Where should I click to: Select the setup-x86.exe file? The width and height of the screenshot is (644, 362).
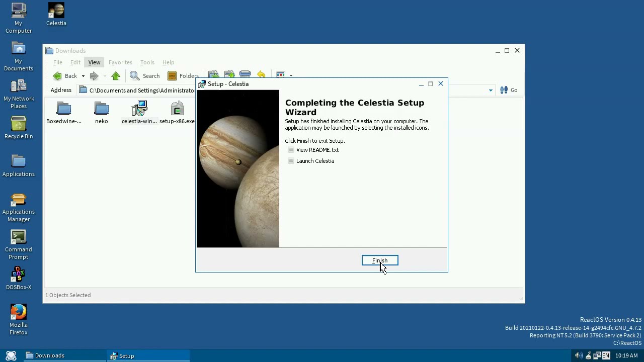(x=177, y=113)
